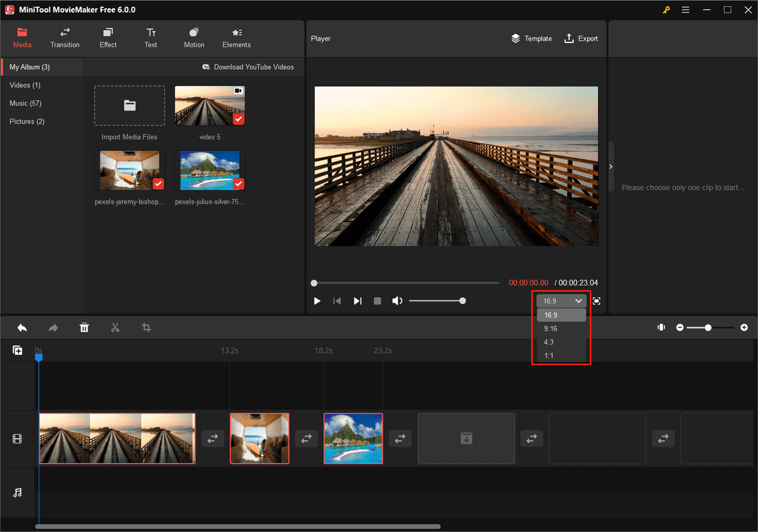758x532 pixels.
Task: Select pexels-julius-silver picture thumbnail
Action: point(209,170)
